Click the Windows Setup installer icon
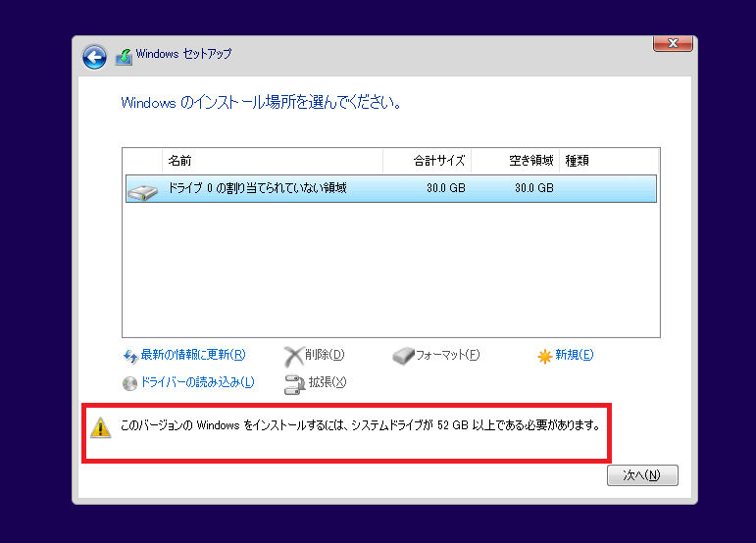 (124, 57)
